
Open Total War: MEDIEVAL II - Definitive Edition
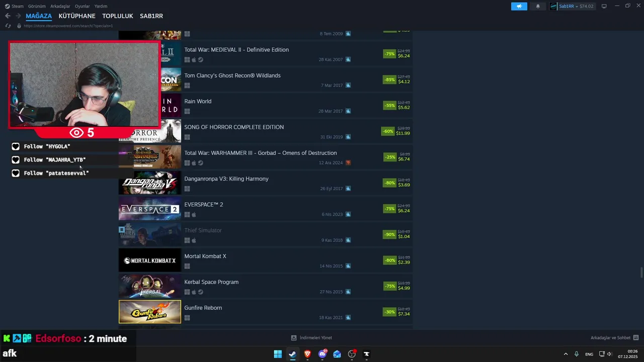(236, 50)
